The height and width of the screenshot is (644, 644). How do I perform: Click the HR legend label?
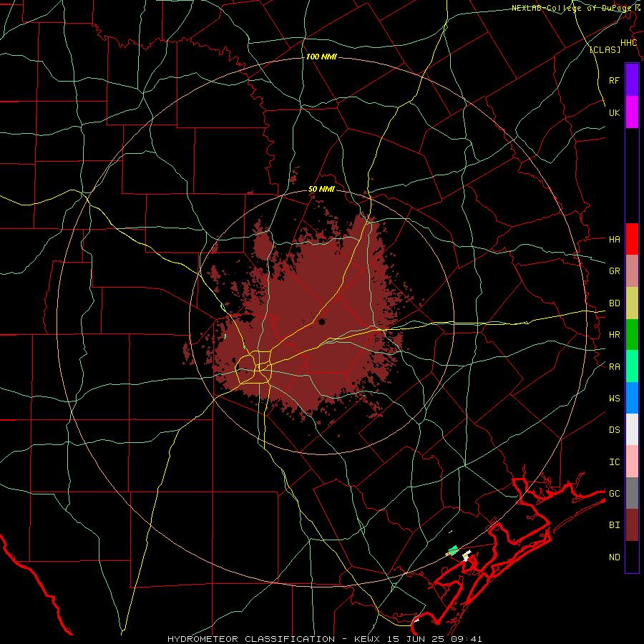click(614, 335)
